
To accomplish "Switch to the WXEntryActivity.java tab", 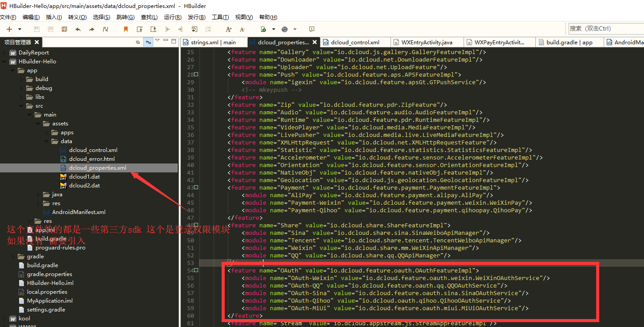I will pyautogui.click(x=427, y=42).
